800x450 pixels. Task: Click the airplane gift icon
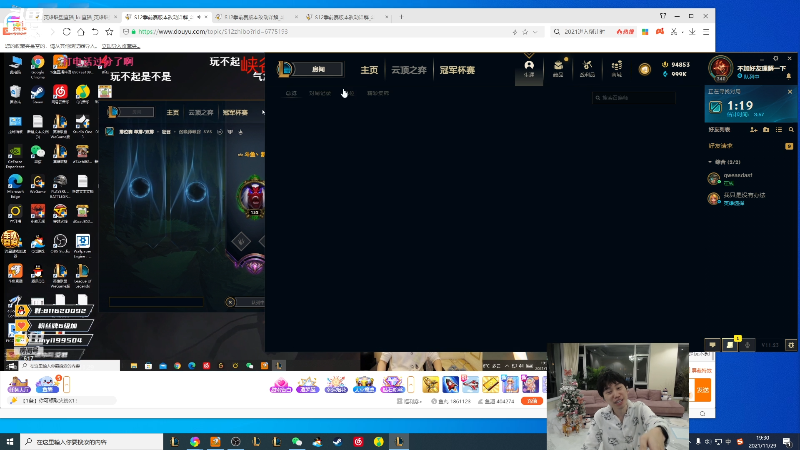[470, 385]
